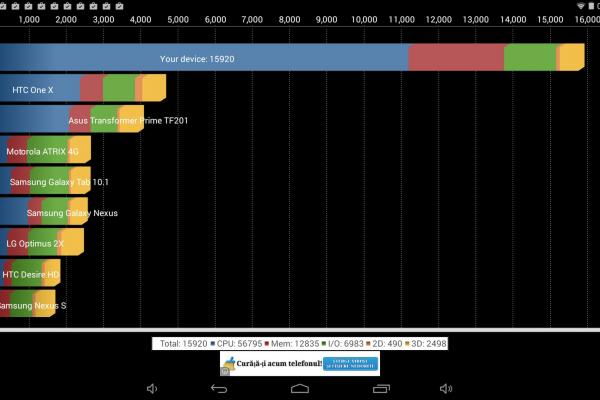The width and height of the screenshot is (600, 400).
Task: Tap the orange 2D legend swatch
Action: [x=368, y=343]
